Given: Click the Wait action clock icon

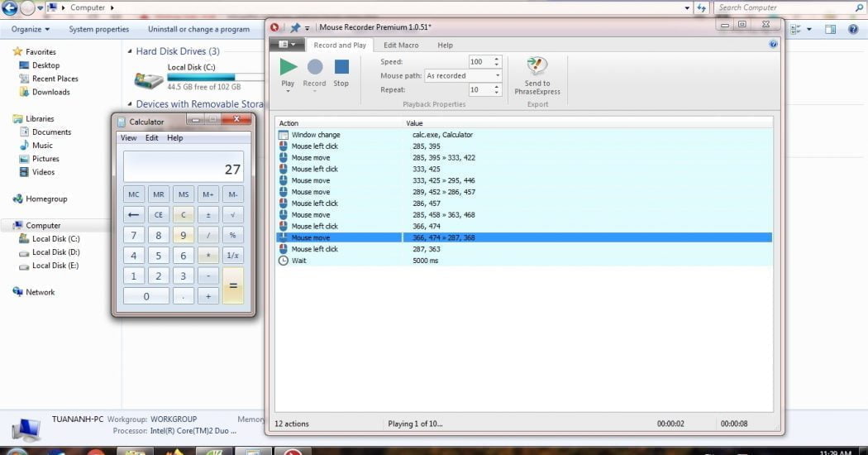Looking at the screenshot, I should (x=283, y=261).
